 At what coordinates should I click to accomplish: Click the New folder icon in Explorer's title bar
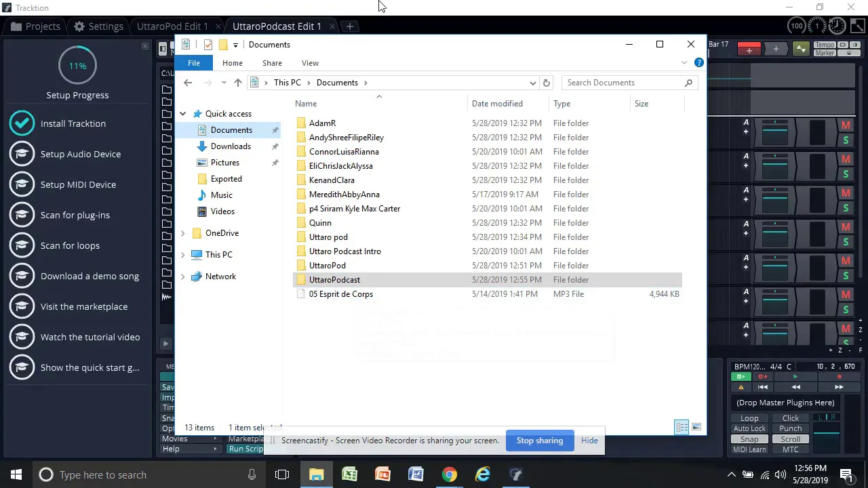[222, 45]
